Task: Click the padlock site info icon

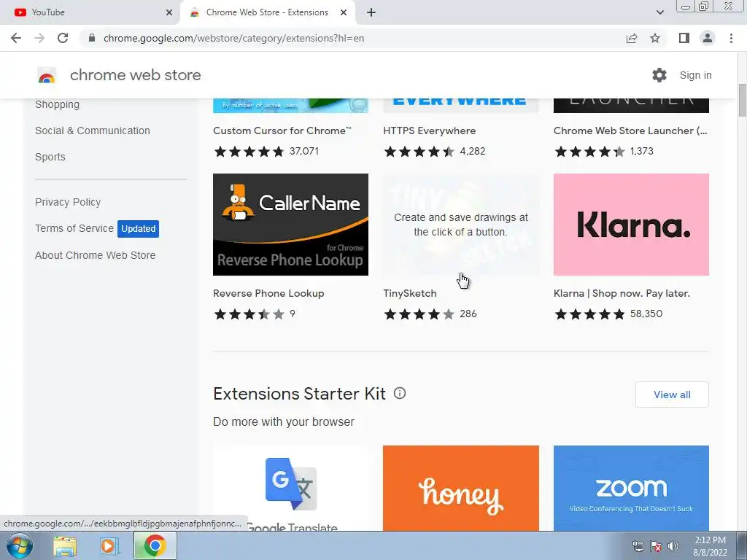Action: (92, 38)
